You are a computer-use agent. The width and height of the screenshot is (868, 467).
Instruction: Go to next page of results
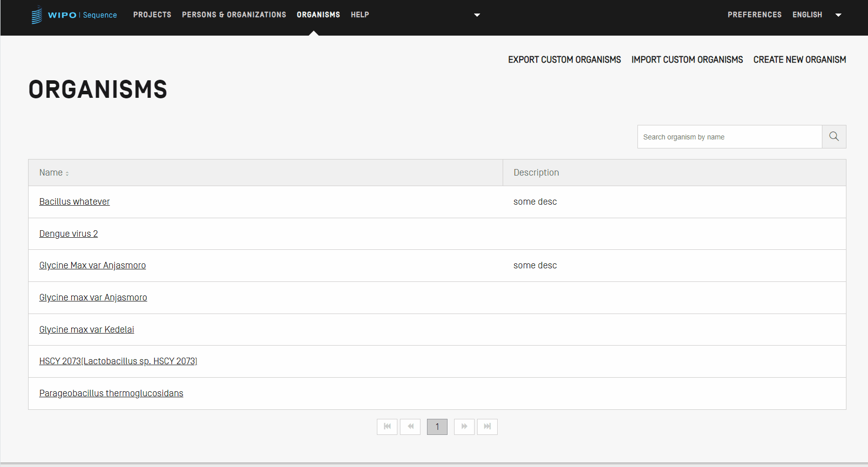(x=464, y=427)
